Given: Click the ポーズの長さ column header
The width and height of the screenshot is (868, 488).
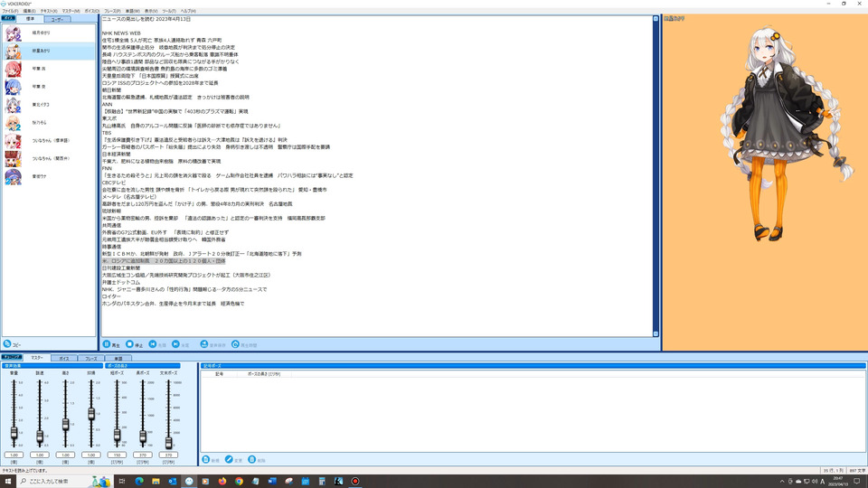Looking at the screenshot, I should pos(264,374).
